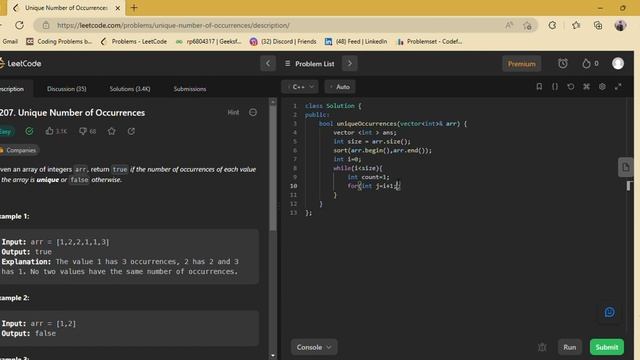This screenshot has width=640, height=360.
Task: Switch to Discussion (35) tab
Action: pyautogui.click(x=67, y=89)
